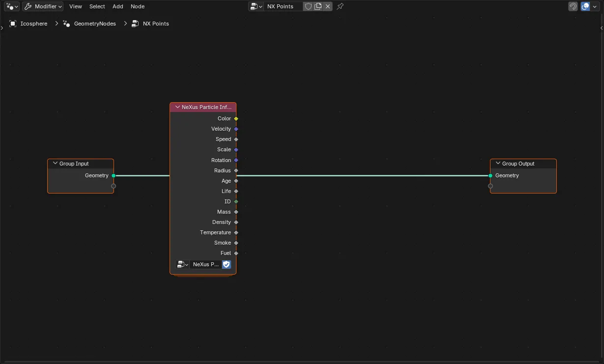Collapse the Group Input node
Image resolution: width=604 pixels, height=364 pixels.
[x=55, y=164]
